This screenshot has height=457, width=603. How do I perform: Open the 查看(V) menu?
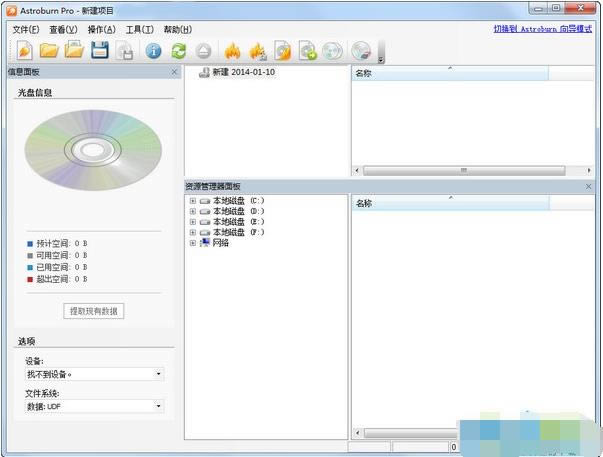click(63, 30)
